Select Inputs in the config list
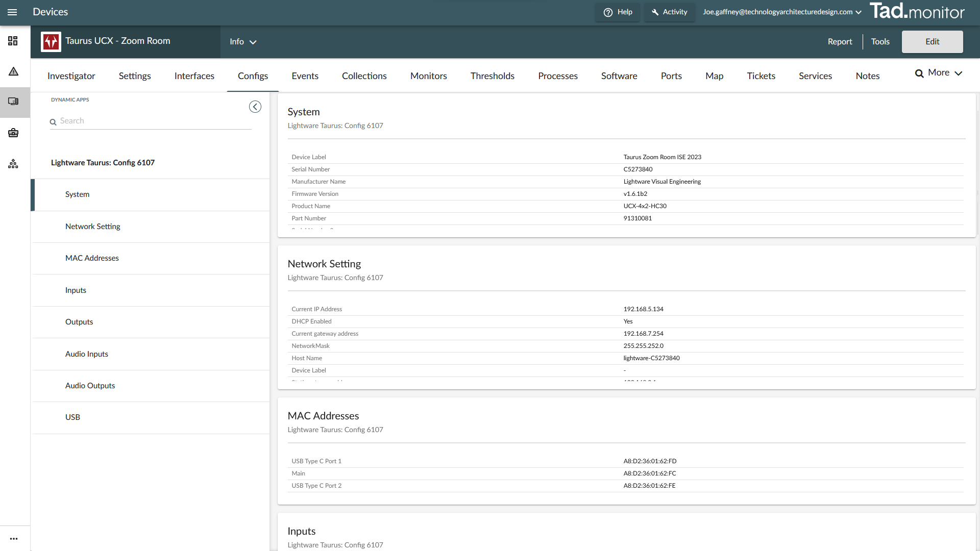980x551 pixels. coord(151,290)
